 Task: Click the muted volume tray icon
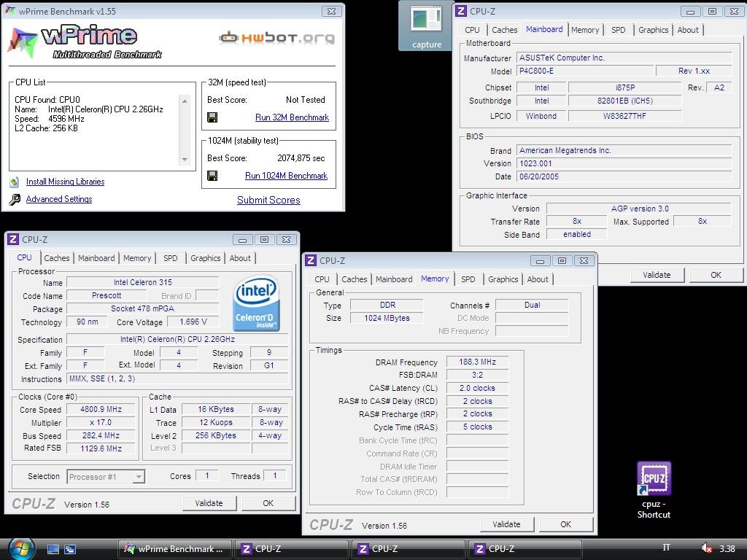coord(706,548)
